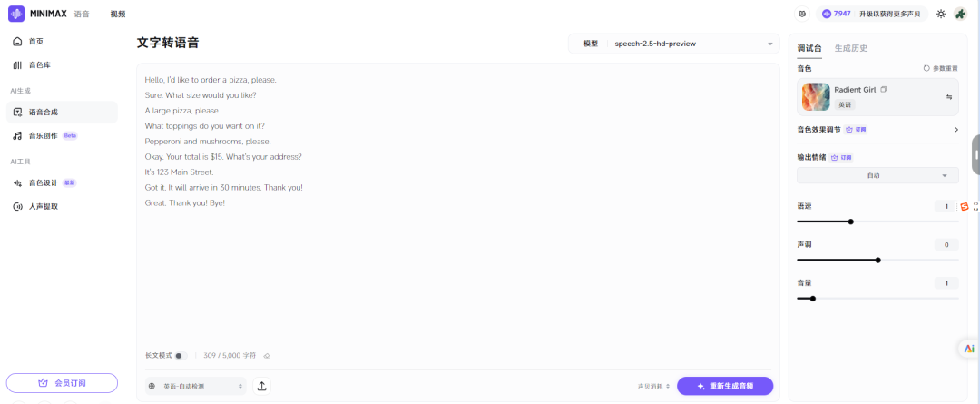Click the 声调 value field
This screenshot has width=980, height=404.
pos(946,244)
